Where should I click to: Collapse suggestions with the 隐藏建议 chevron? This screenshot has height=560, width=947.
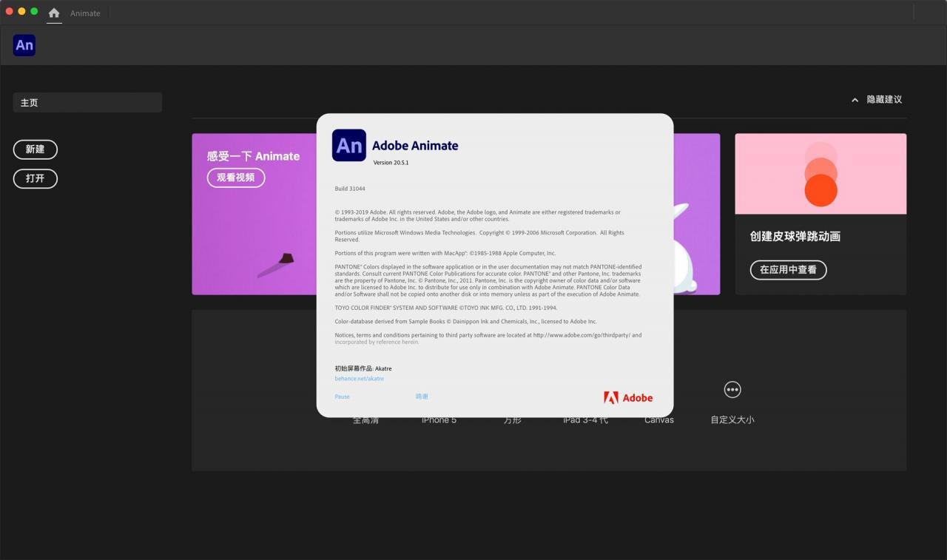(855, 99)
